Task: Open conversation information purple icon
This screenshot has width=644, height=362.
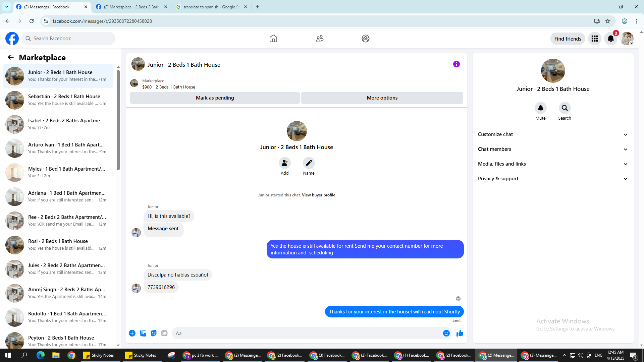Action: 457,64
